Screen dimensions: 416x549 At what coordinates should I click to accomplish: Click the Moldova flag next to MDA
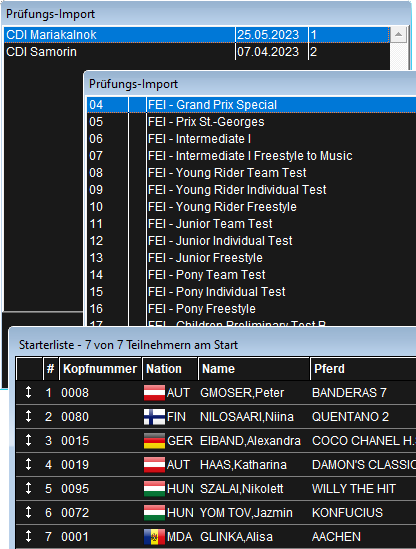(154, 537)
